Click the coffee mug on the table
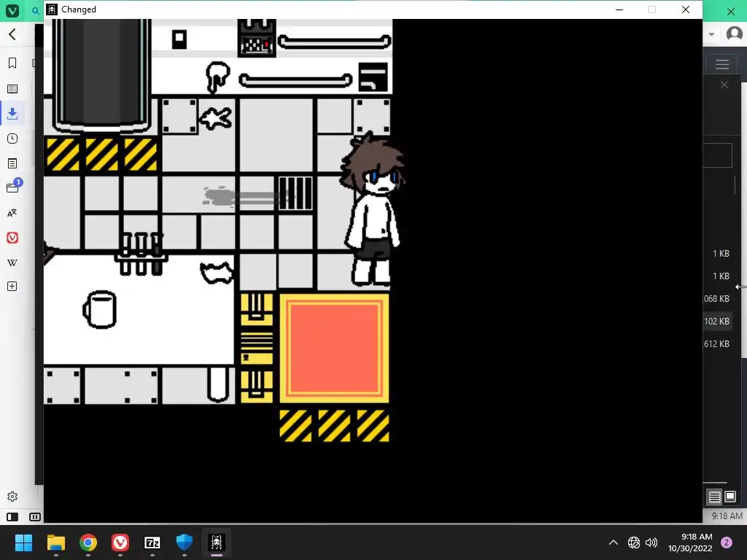Viewport: 747px width, 560px height. [99, 309]
